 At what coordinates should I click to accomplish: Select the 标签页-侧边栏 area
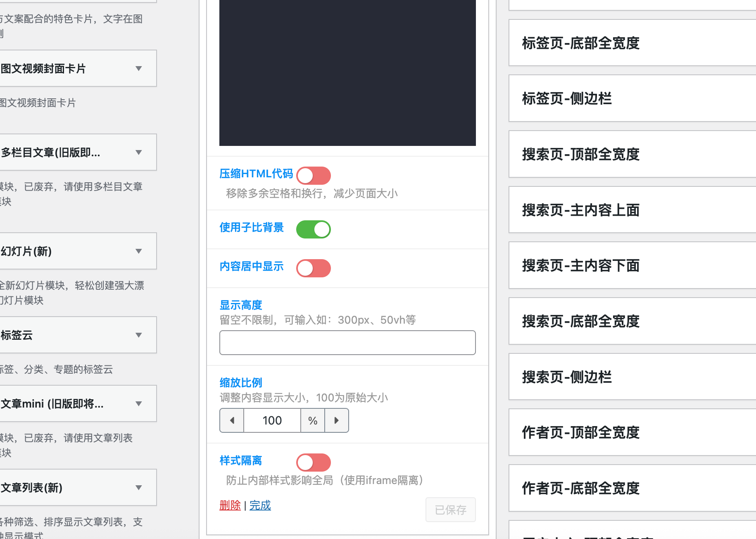628,99
